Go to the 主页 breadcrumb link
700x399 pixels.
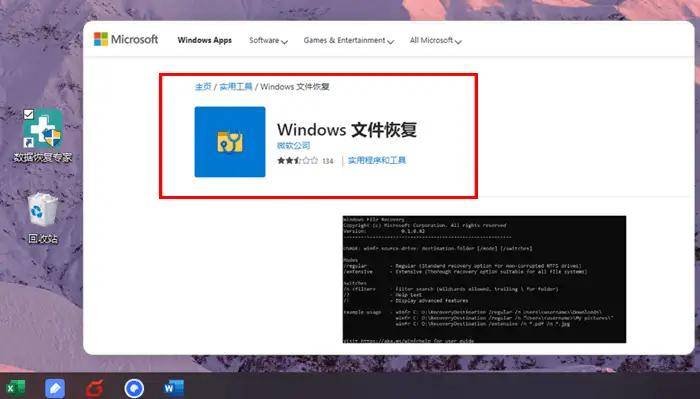203,87
